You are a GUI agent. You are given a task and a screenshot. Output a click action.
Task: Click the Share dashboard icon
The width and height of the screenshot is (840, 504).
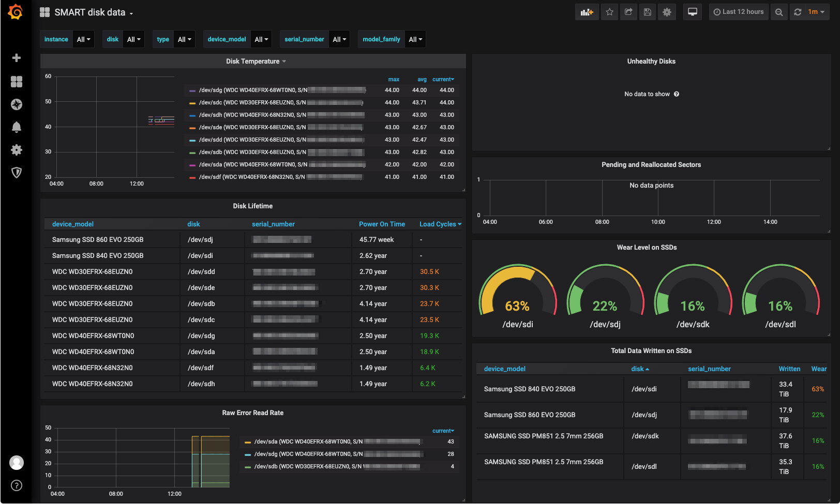pyautogui.click(x=628, y=12)
